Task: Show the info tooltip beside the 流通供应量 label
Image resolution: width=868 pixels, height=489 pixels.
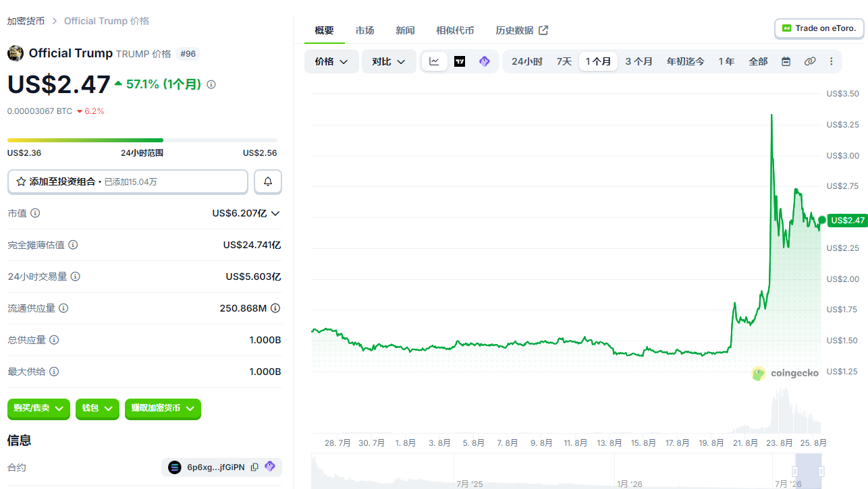Action: click(x=63, y=308)
